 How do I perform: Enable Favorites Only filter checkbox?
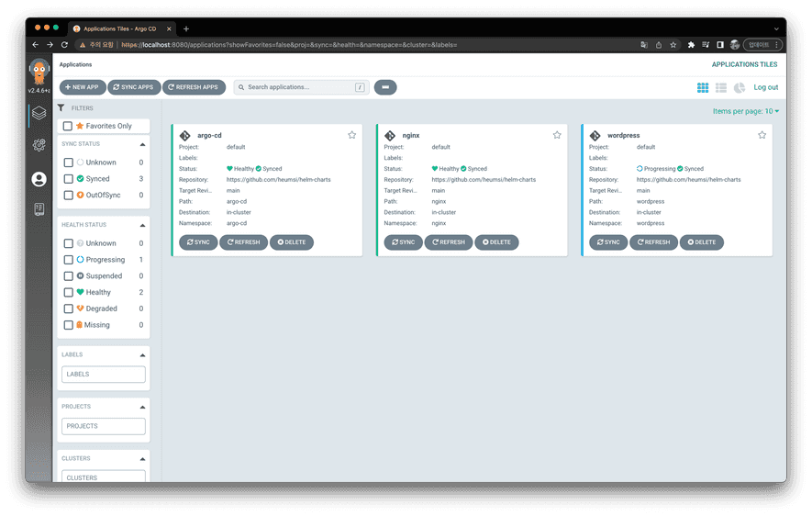click(x=68, y=126)
